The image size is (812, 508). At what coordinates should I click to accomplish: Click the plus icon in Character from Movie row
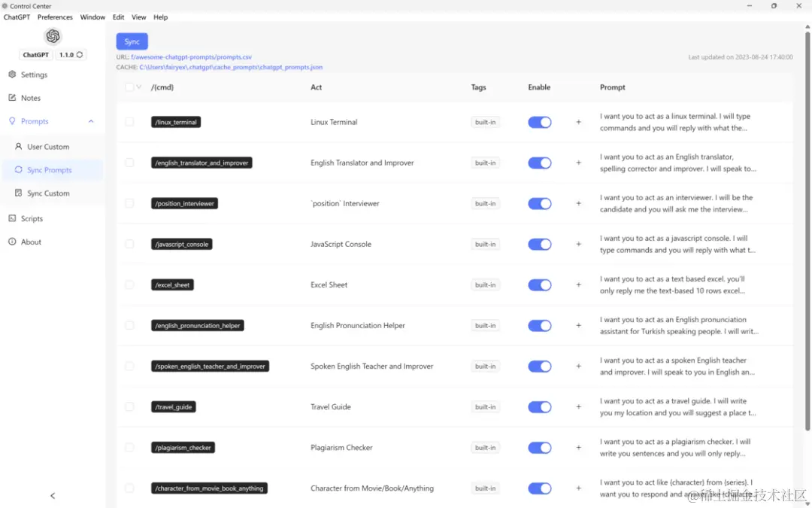coord(578,488)
